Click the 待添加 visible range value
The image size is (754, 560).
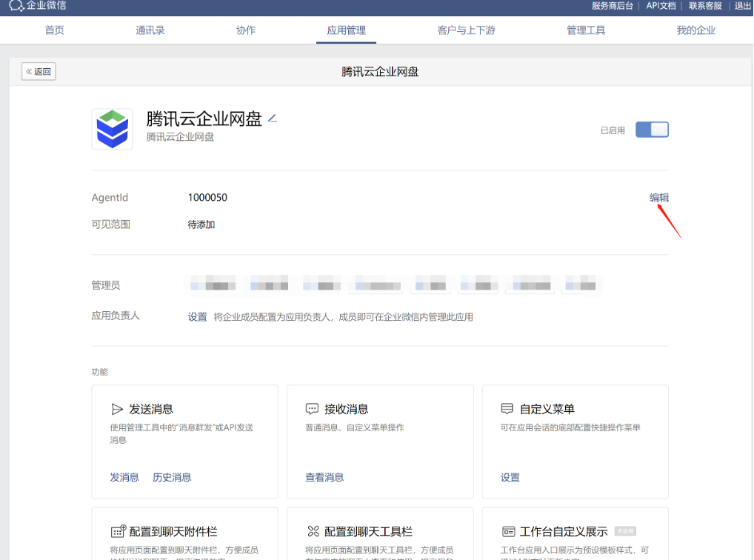pos(201,224)
